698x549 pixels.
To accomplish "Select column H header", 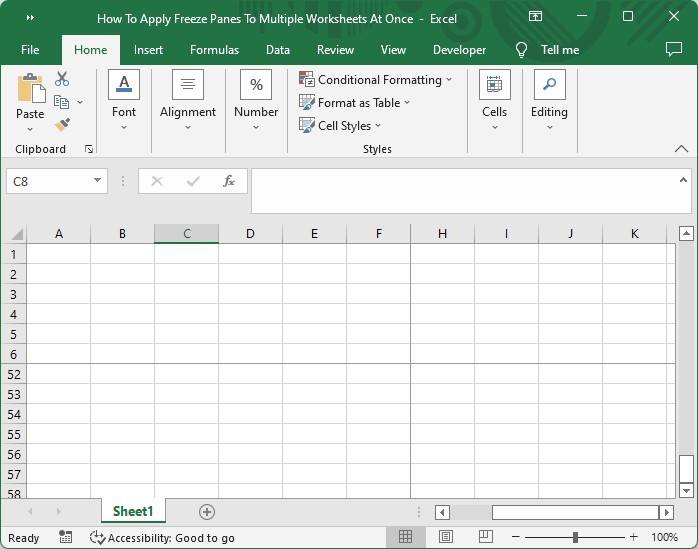I will coord(442,234).
